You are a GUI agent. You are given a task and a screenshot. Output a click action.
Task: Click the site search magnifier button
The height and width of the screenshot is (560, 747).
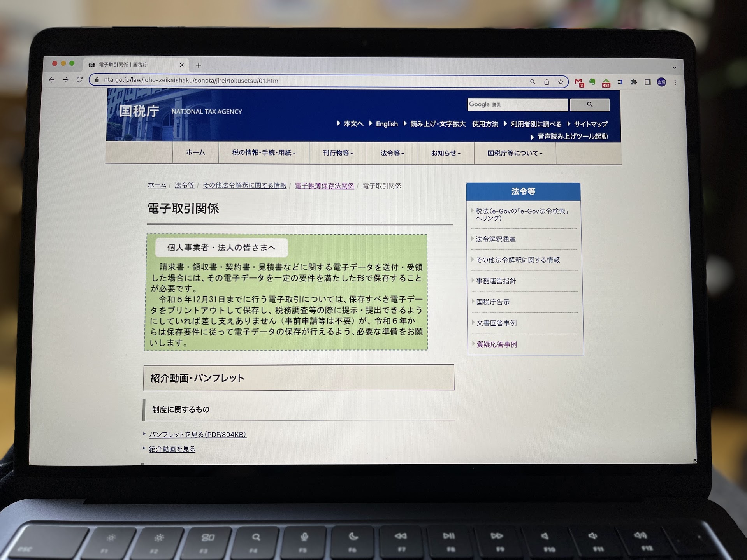589,105
